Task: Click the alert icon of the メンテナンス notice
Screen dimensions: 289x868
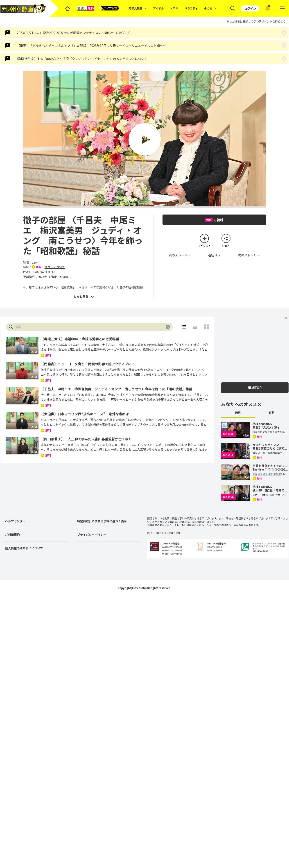Action: (x=8, y=32)
